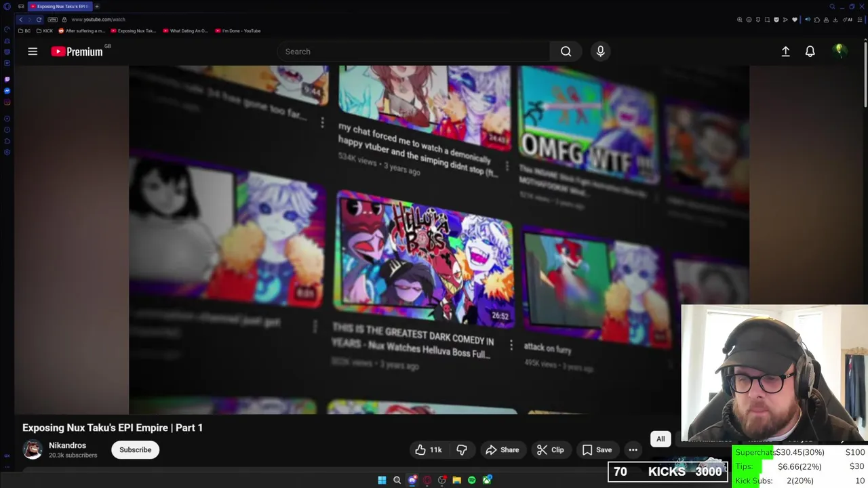Open the browser zoom magnifier icon

[740, 20]
